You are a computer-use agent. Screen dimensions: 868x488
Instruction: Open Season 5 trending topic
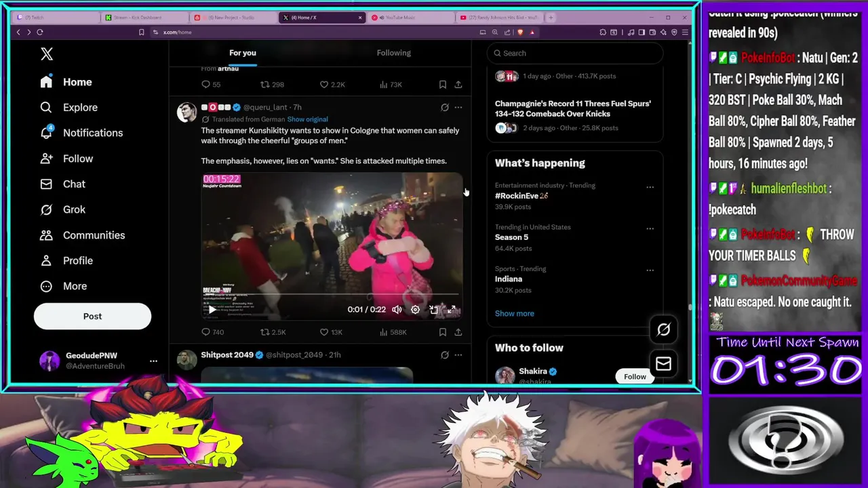(x=511, y=237)
